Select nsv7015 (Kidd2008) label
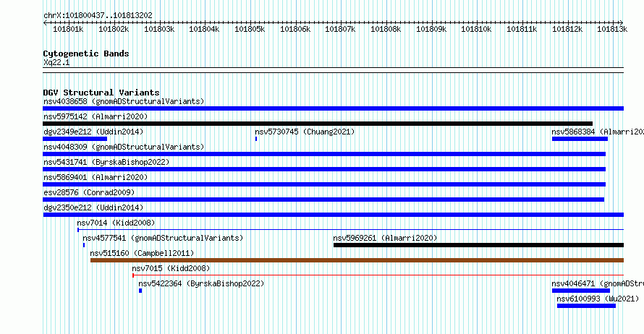644x334 pixels. 171,268
